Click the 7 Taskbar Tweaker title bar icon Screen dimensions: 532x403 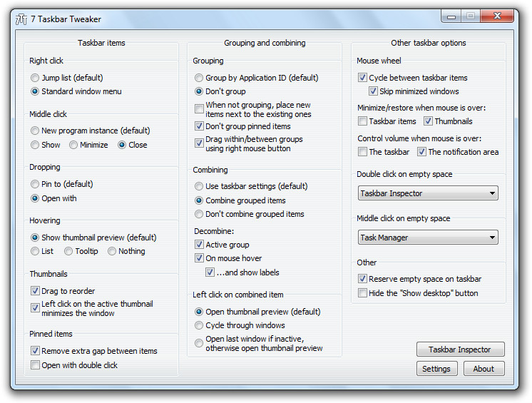pos(21,19)
